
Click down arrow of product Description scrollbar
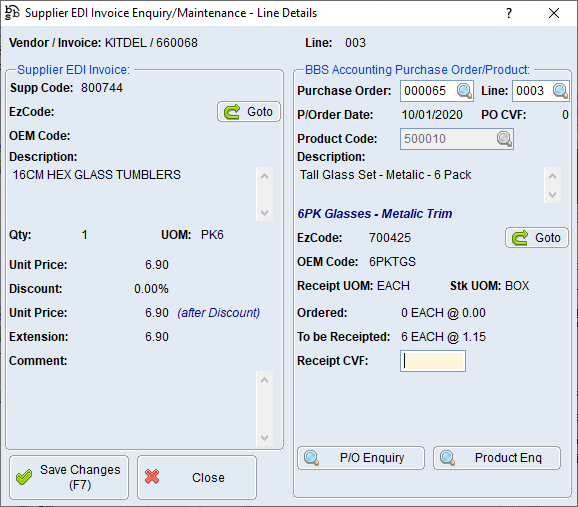(552, 194)
